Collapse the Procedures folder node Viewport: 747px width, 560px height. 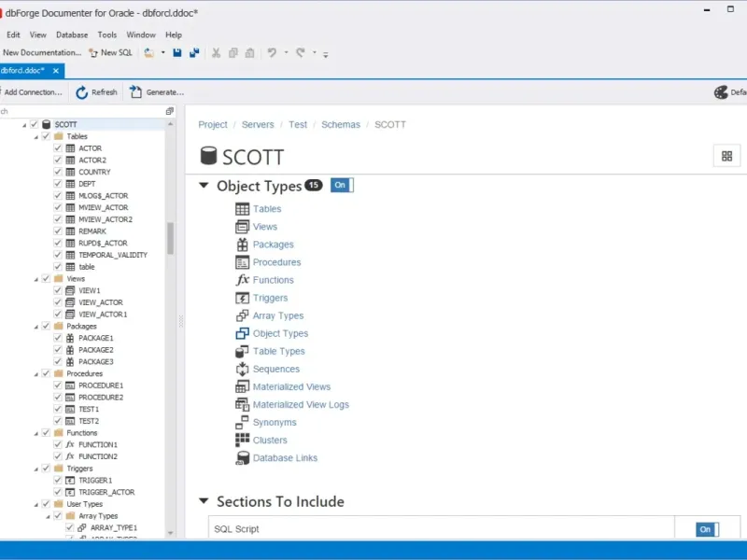coord(36,374)
